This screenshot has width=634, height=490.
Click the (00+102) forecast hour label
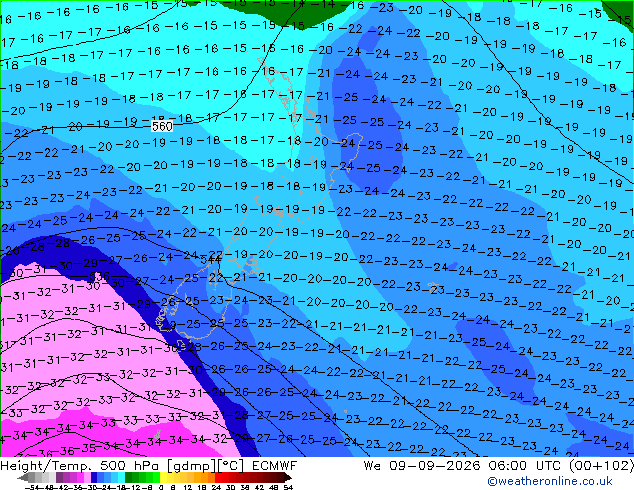(x=601, y=466)
